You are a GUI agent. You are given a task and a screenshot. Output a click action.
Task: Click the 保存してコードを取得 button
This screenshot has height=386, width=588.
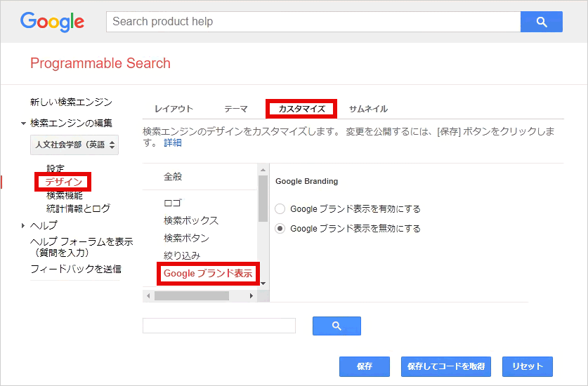446,366
